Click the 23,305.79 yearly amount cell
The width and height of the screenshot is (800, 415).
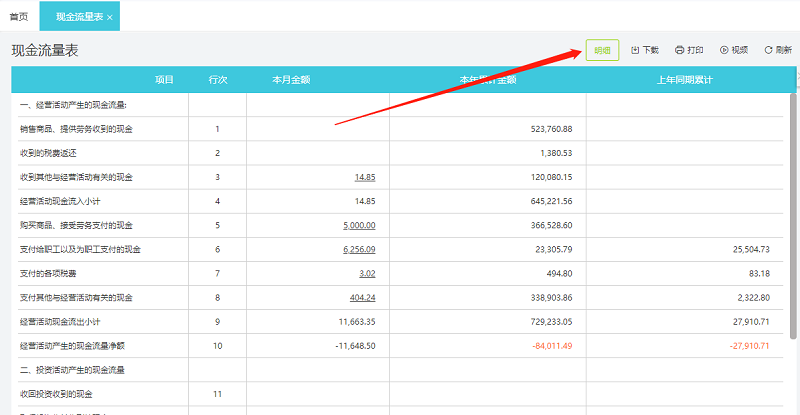(554, 249)
